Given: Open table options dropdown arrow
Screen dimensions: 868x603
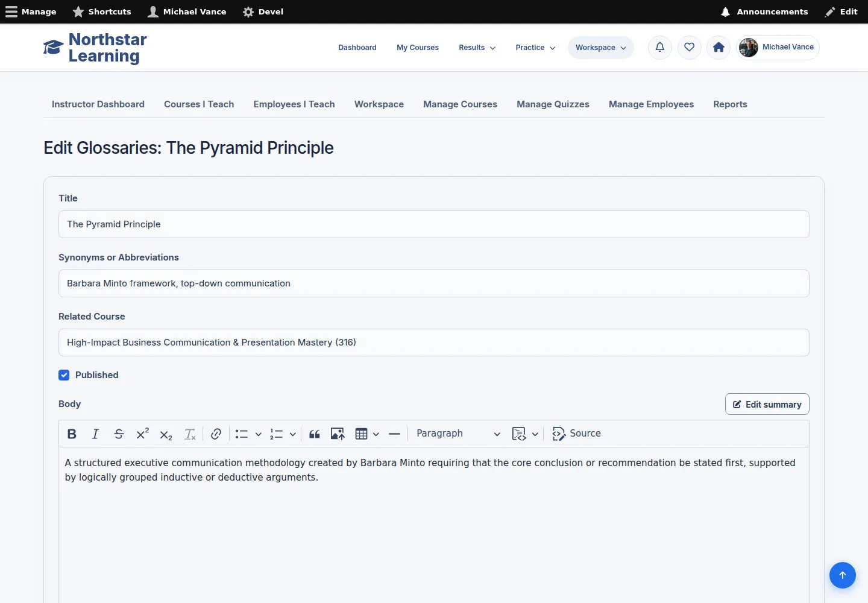Looking at the screenshot, I should click(x=376, y=434).
